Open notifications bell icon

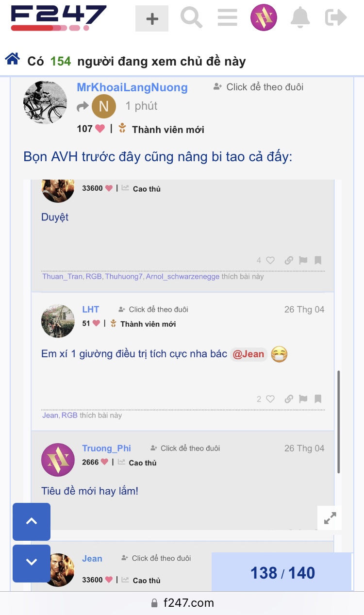click(300, 18)
